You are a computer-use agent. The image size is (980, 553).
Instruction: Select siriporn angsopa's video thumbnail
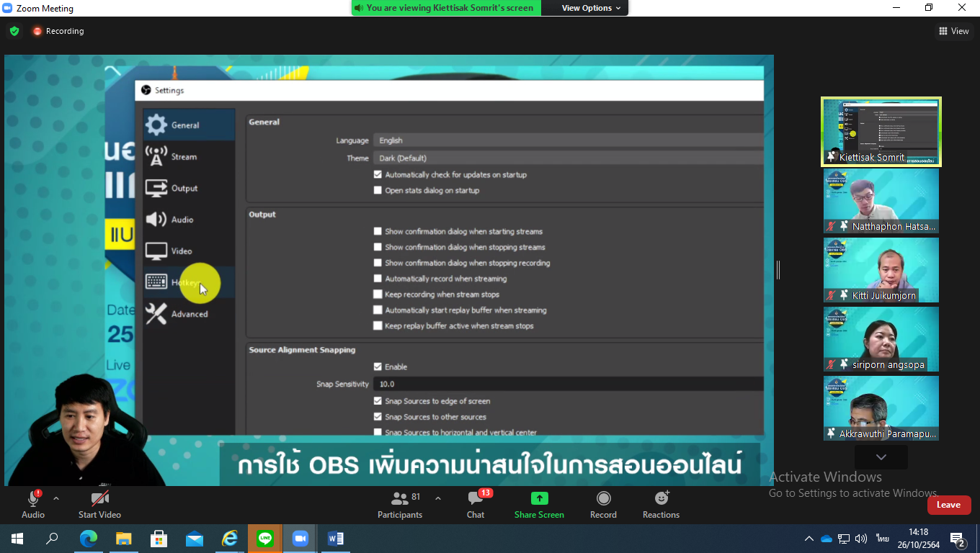click(881, 339)
